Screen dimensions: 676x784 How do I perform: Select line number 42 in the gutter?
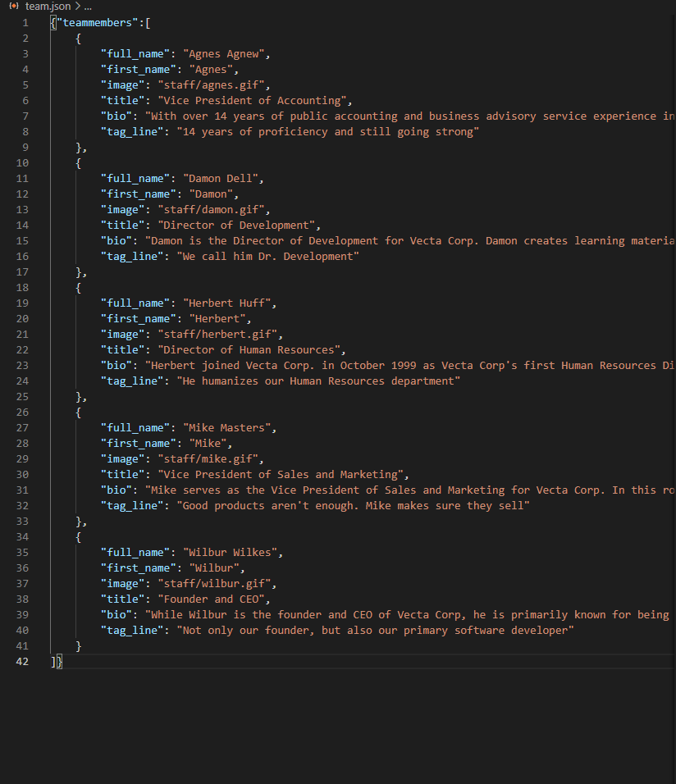(x=21, y=661)
